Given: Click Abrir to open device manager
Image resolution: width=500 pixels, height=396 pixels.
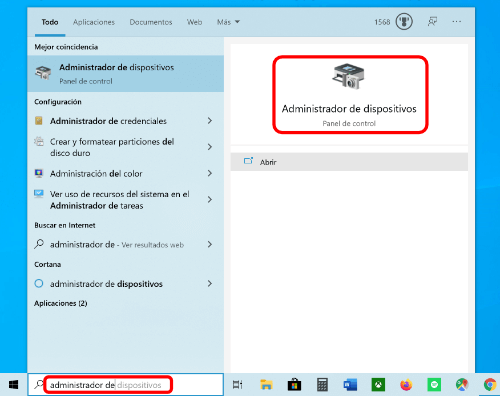Looking at the screenshot, I should [x=349, y=162].
